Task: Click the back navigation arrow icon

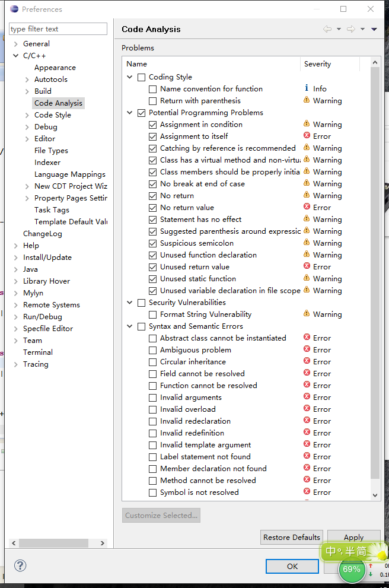Action: [x=327, y=29]
